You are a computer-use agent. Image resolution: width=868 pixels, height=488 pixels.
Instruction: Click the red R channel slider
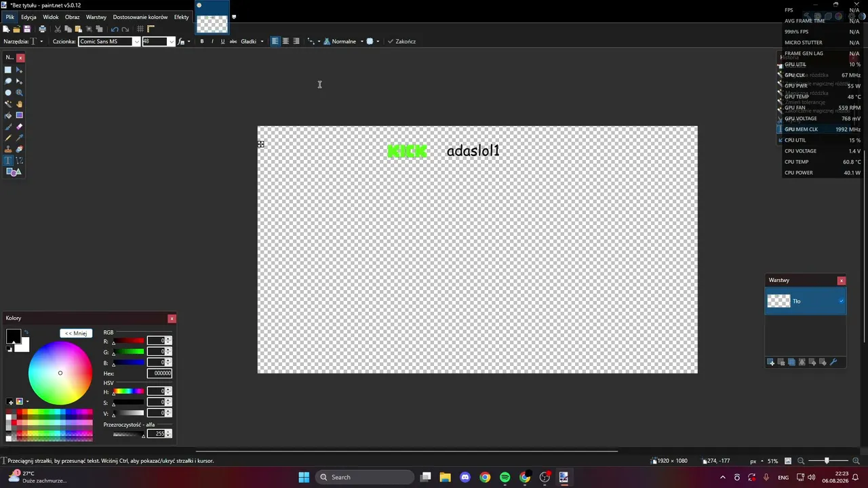[x=128, y=340]
